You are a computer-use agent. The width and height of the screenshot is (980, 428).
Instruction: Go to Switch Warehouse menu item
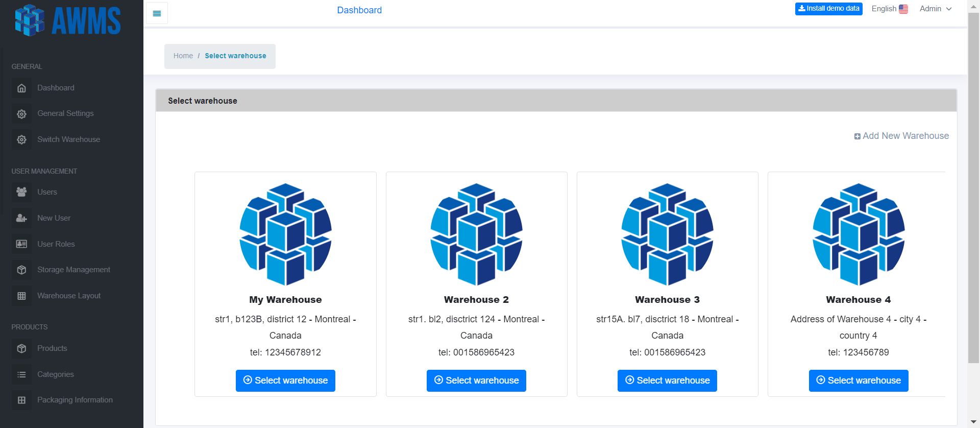pos(68,139)
